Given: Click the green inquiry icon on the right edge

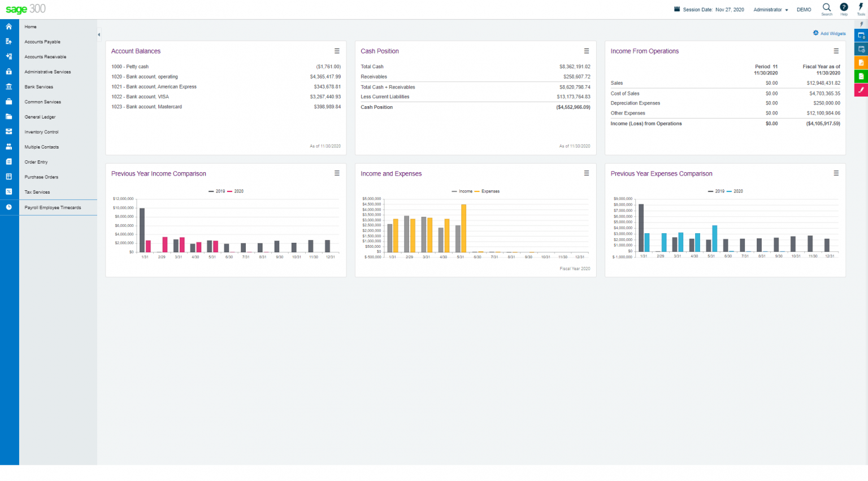Looking at the screenshot, I should [x=861, y=76].
